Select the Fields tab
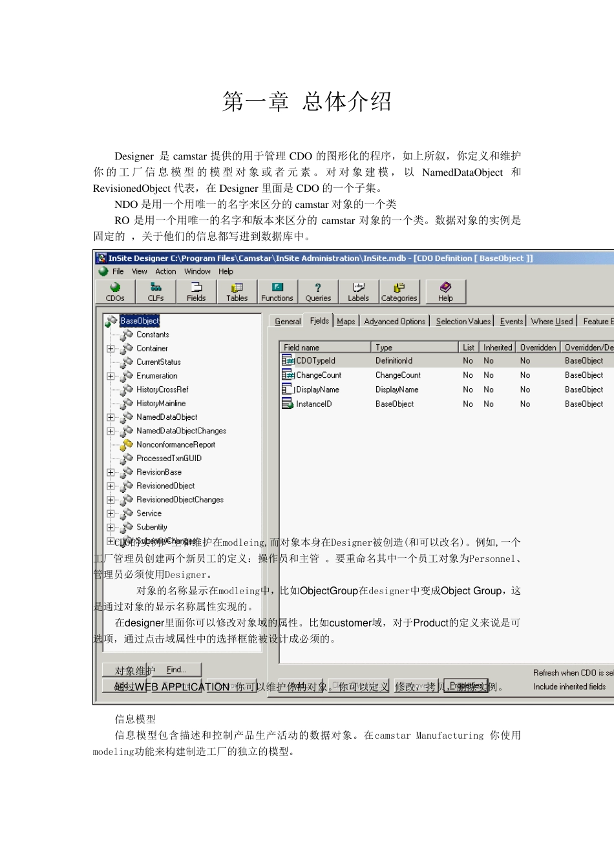 pos(319,320)
